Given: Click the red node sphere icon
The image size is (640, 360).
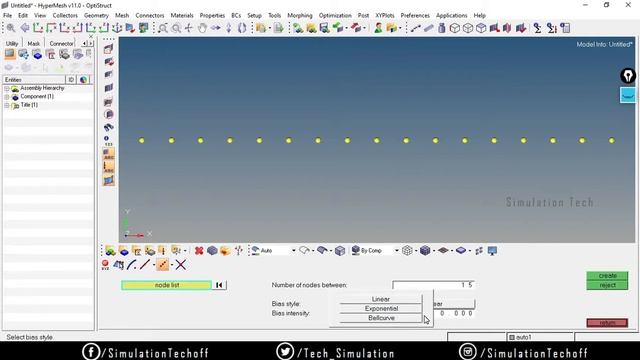Looking at the screenshot, I should pos(105,265).
